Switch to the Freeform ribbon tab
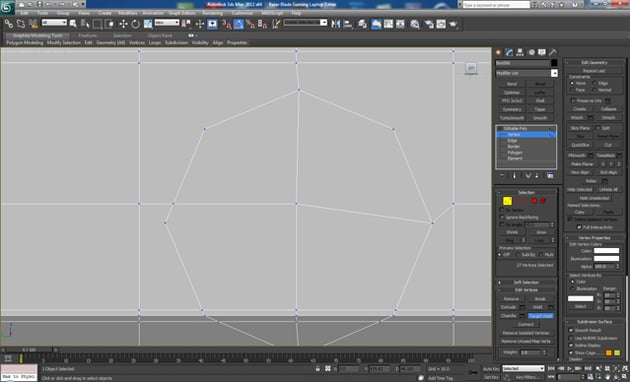The width and height of the screenshot is (630, 382). (88, 35)
